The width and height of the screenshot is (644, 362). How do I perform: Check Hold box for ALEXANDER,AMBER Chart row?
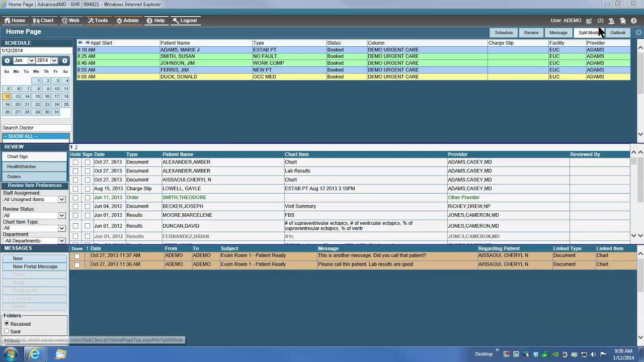tap(75, 162)
